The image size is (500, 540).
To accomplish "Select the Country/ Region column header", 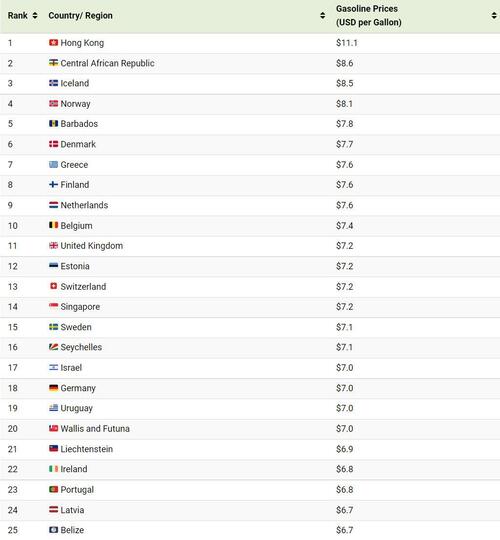I will [80, 15].
